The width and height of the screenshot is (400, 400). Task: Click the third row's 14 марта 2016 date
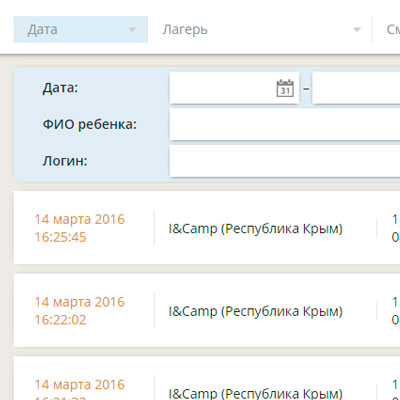[80, 385]
